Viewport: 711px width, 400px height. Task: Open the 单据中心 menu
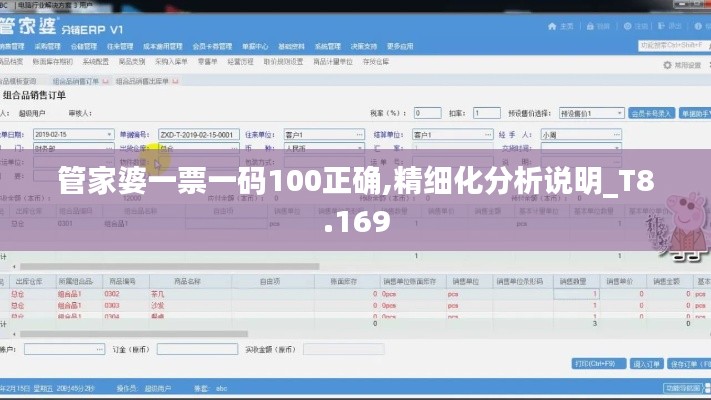255,46
